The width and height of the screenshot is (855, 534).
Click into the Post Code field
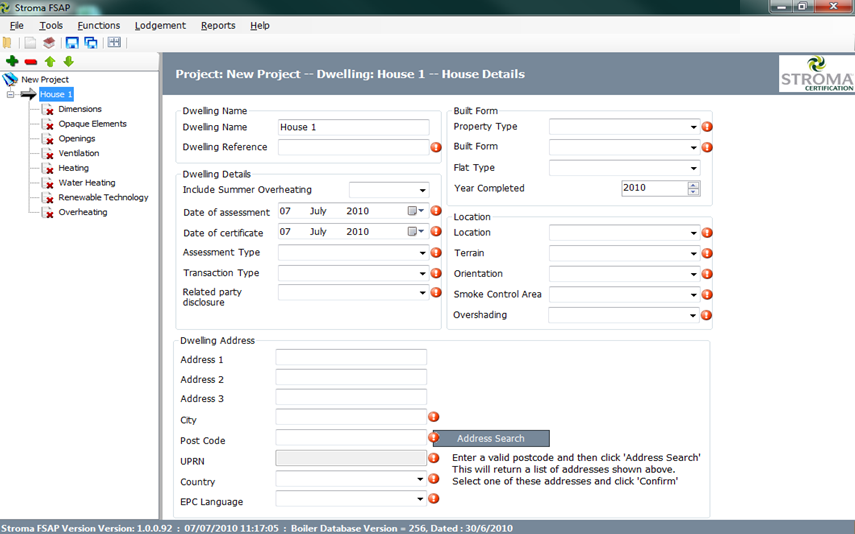[351, 437]
